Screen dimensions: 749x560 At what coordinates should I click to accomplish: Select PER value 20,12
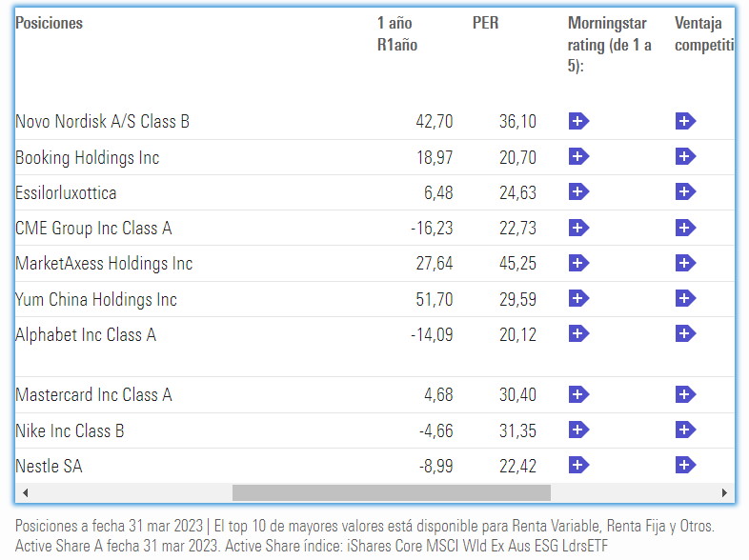[517, 334]
